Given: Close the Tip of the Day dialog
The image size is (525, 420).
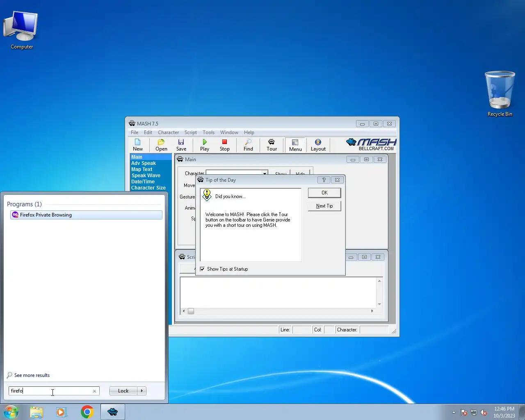Looking at the screenshot, I should tap(337, 180).
